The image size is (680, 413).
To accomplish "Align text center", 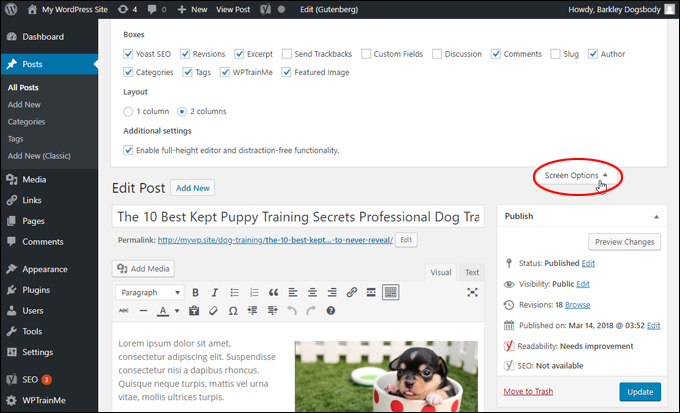I will pyautogui.click(x=312, y=292).
